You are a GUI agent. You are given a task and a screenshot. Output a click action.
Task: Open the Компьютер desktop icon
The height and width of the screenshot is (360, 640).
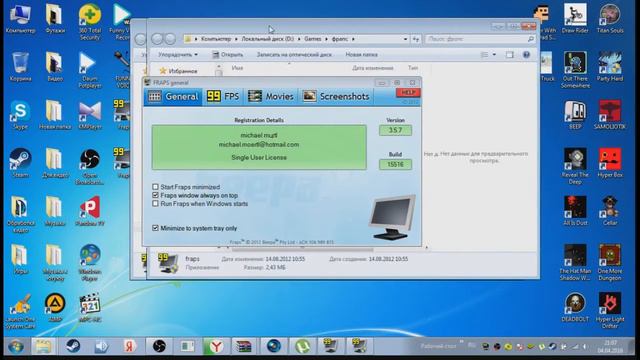[x=20, y=19]
